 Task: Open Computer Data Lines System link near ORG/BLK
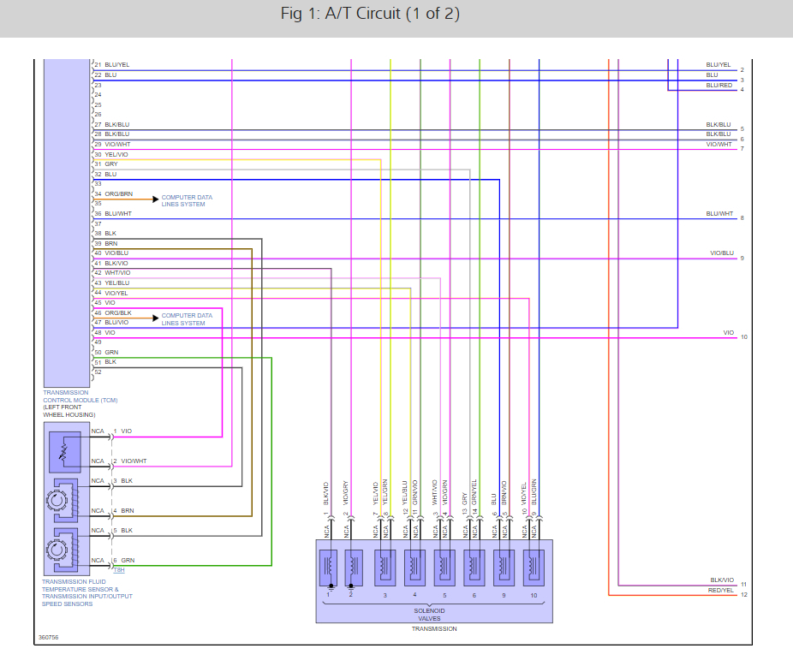point(187,319)
